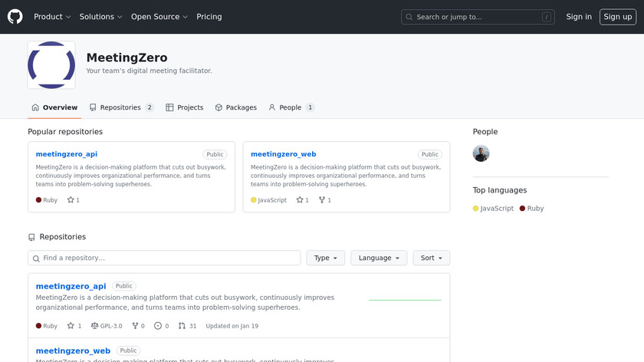The width and height of the screenshot is (644, 362).
Task: Click fork count icon on meetingzero_web card
Action: coord(322,200)
